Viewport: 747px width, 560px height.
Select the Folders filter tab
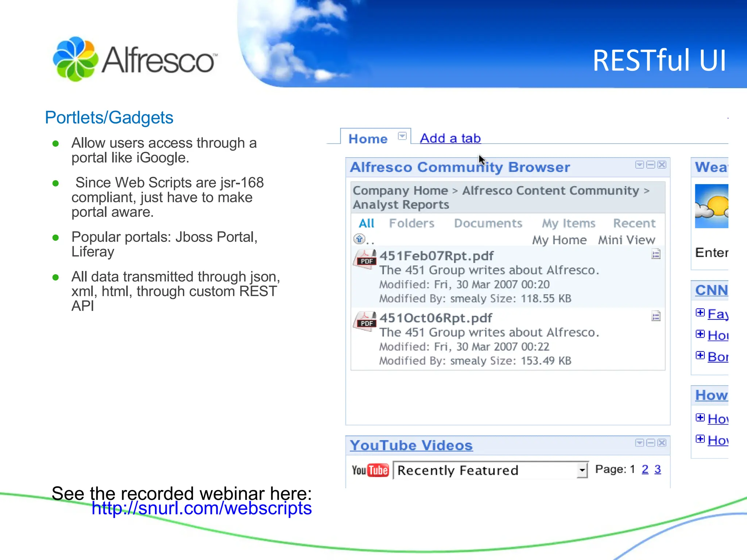tap(412, 223)
